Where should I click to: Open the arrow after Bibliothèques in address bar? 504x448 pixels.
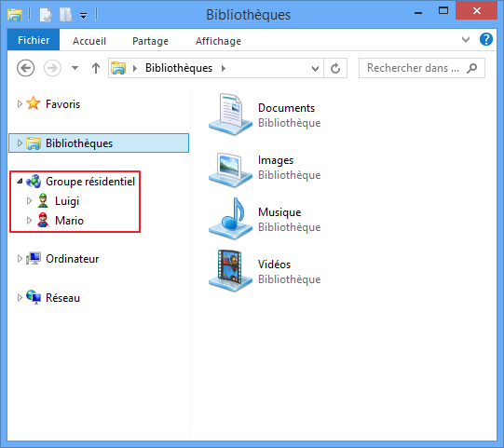coord(224,68)
